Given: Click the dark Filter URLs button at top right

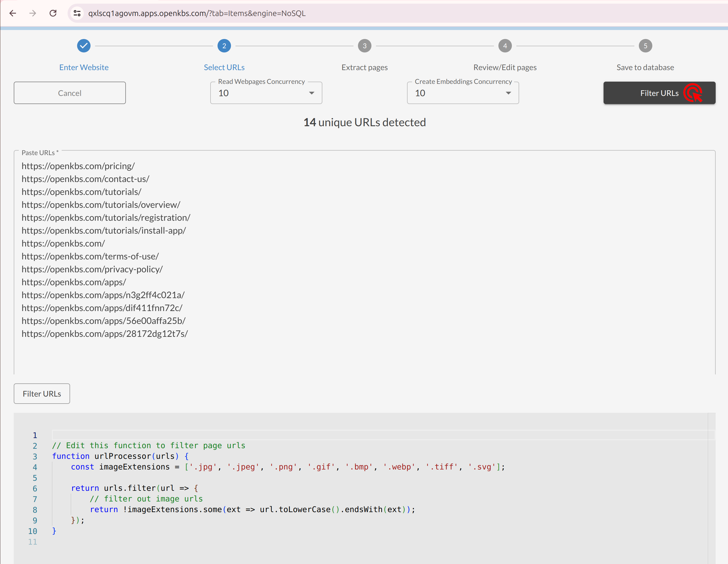Looking at the screenshot, I should click(659, 93).
